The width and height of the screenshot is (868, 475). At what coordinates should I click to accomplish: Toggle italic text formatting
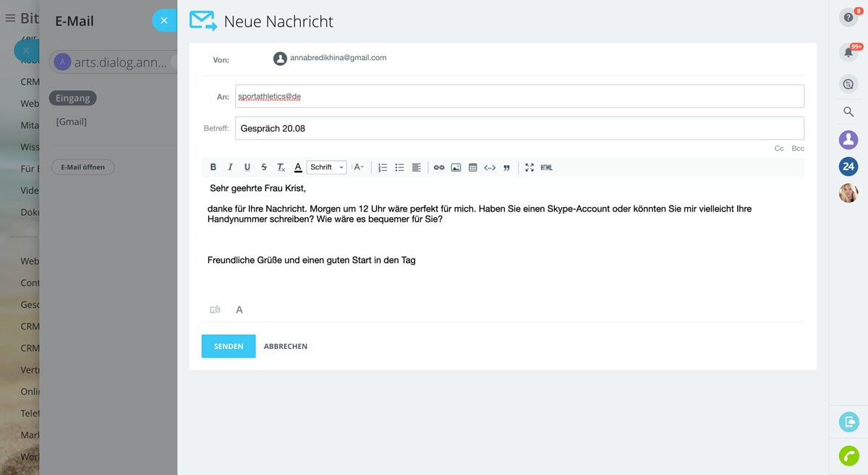pos(230,167)
